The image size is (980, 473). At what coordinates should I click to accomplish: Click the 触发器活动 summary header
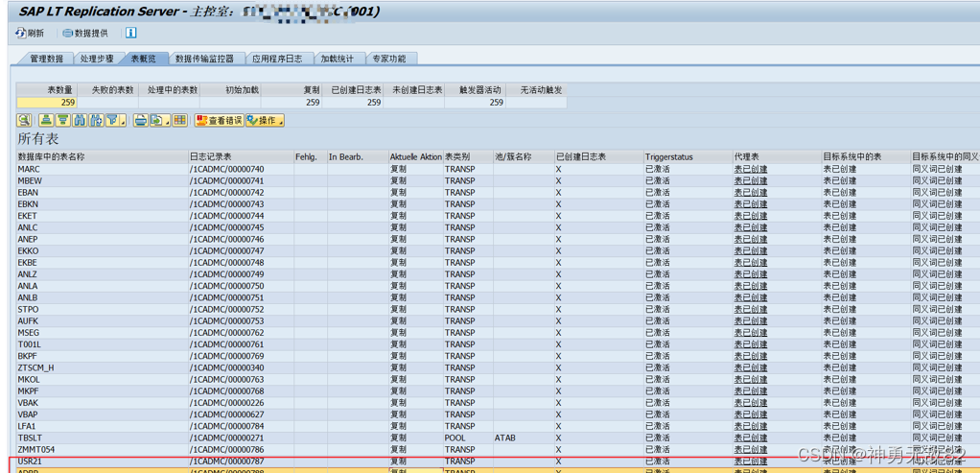tap(475, 90)
